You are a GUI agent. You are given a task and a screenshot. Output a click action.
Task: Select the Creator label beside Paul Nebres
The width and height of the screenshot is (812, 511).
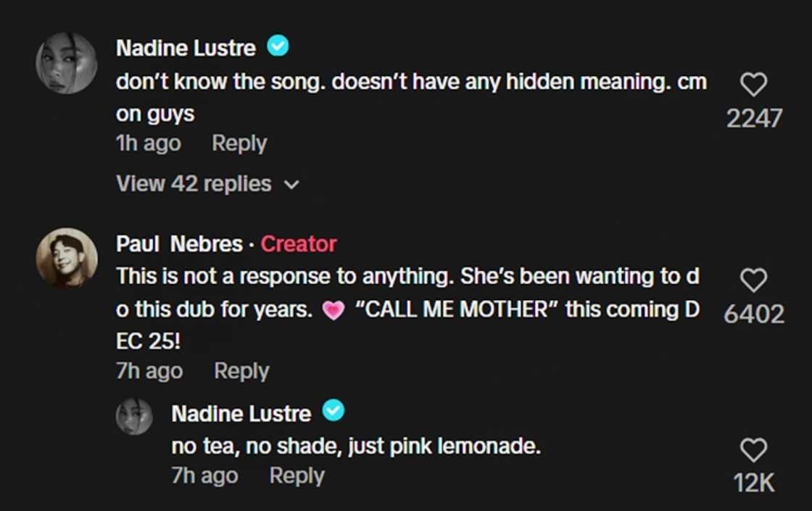(x=298, y=244)
